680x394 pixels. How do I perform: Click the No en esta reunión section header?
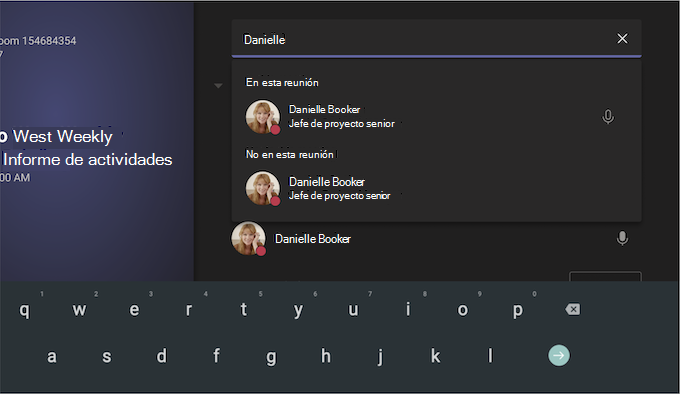pos(290,154)
